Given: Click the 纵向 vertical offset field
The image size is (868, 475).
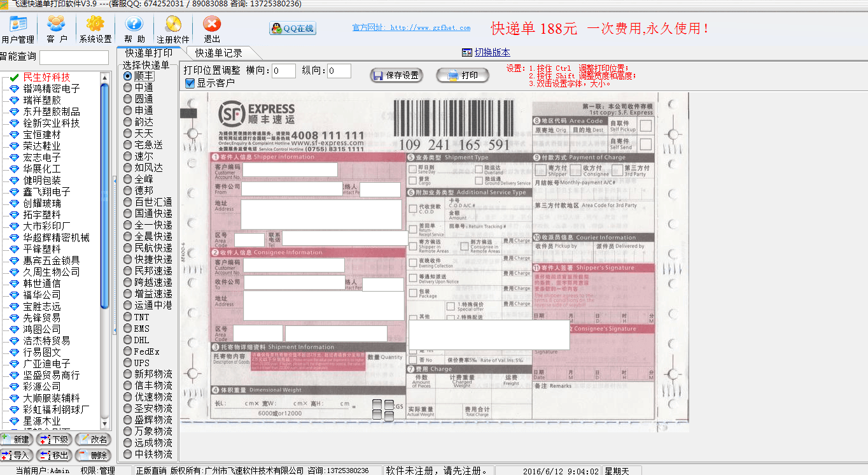Looking at the screenshot, I should coord(340,71).
